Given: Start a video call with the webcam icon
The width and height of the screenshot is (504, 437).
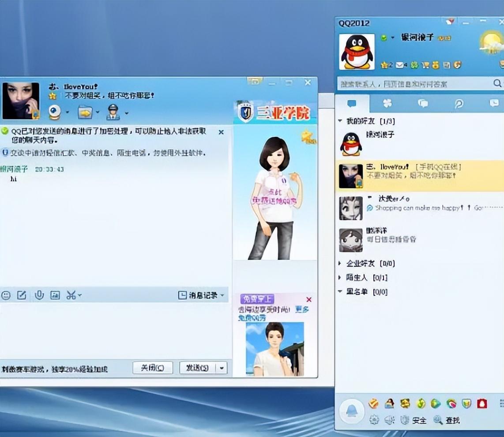Looking at the screenshot, I should (x=55, y=112).
